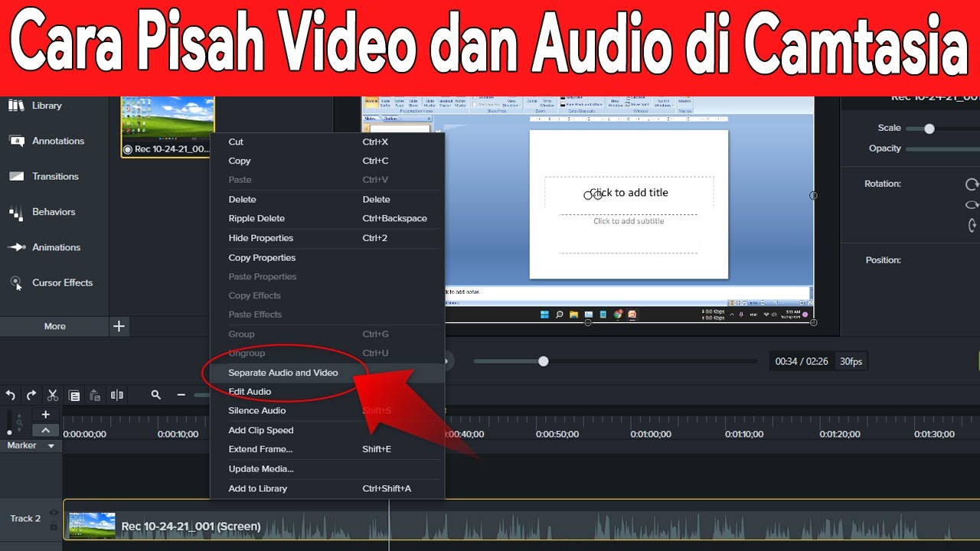Select the Rec 10-24-21 media bin thumbnail
Image resolution: width=980 pixels, height=551 pixels.
click(x=168, y=126)
